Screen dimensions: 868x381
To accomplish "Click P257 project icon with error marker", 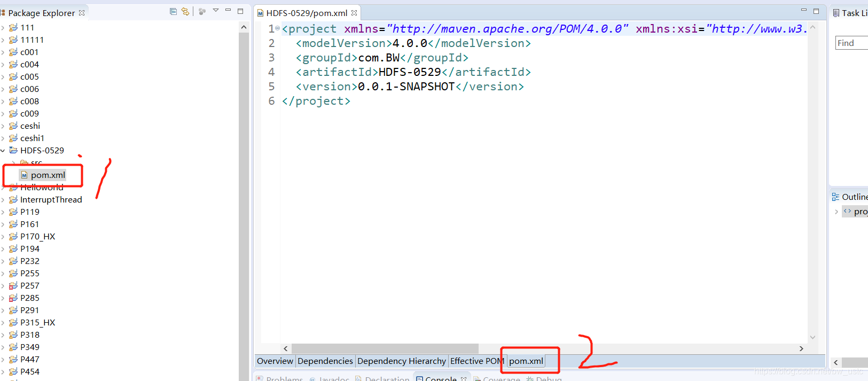I will [x=13, y=285].
